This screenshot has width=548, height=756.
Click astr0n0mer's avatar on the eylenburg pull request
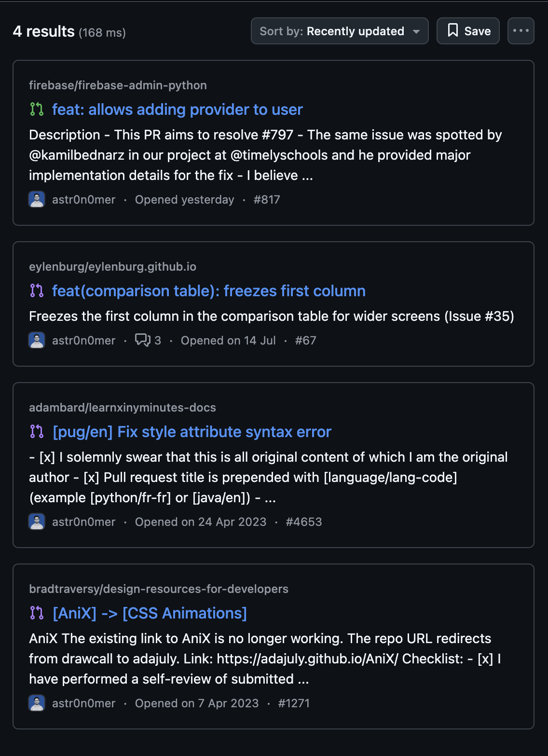(x=36, y=340)
